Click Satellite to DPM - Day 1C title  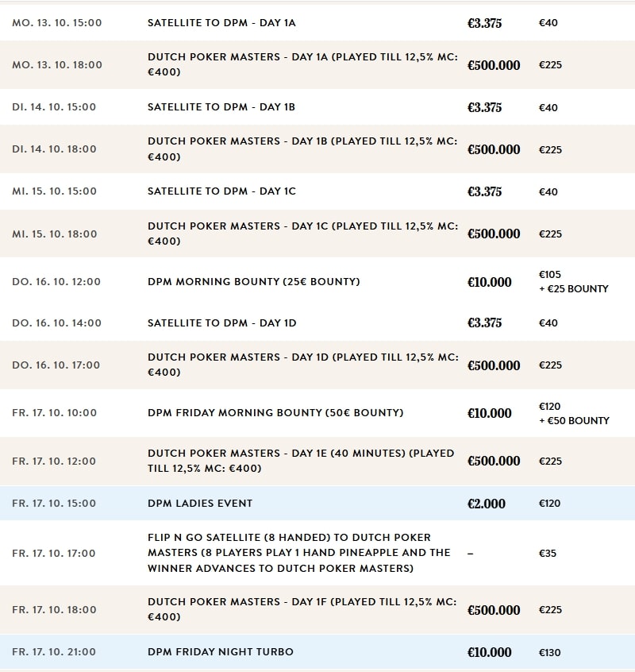221,191
